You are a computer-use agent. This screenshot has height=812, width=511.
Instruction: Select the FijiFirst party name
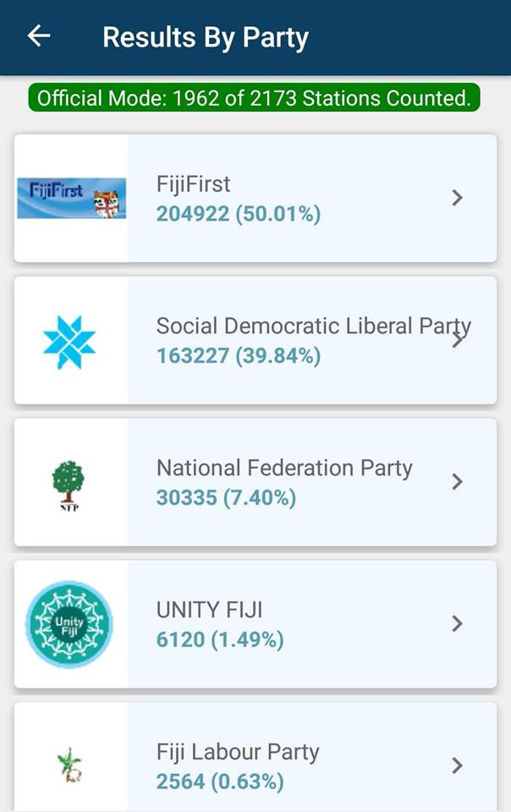[x=193, y=184]
